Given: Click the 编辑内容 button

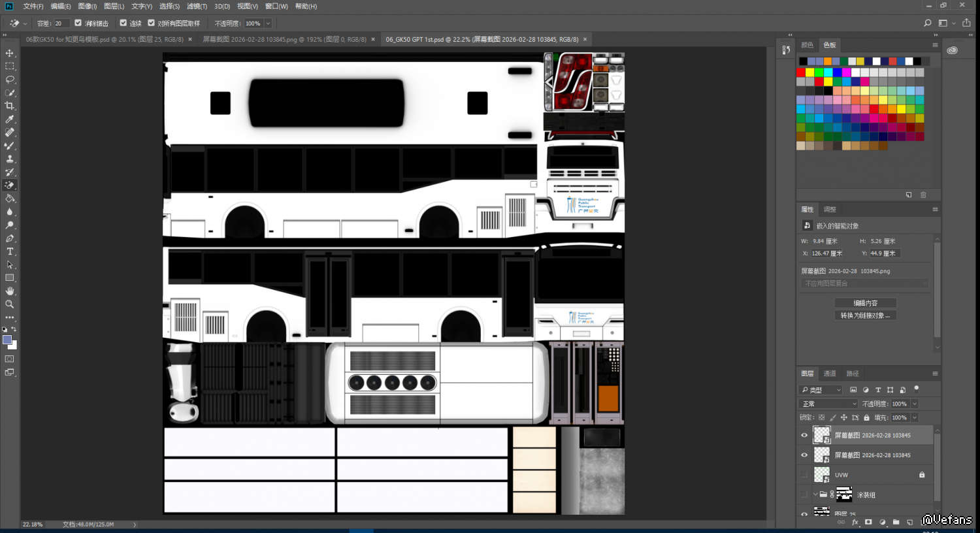Looking at the screenshot, I should [865, 303].
